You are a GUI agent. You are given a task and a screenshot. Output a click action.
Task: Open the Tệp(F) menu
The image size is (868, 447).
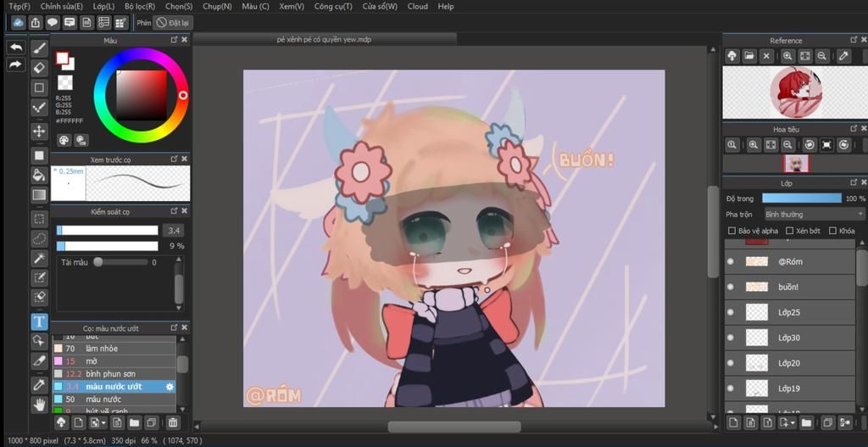click(19, 7)
